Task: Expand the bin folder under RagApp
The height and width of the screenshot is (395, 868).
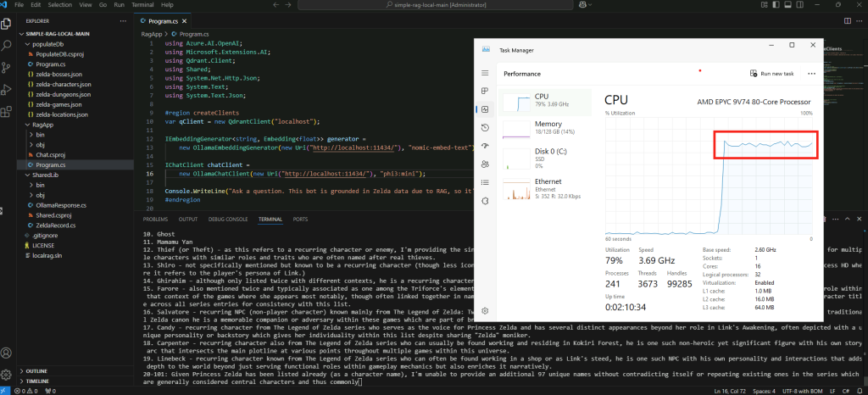Action: pos(41,135)
